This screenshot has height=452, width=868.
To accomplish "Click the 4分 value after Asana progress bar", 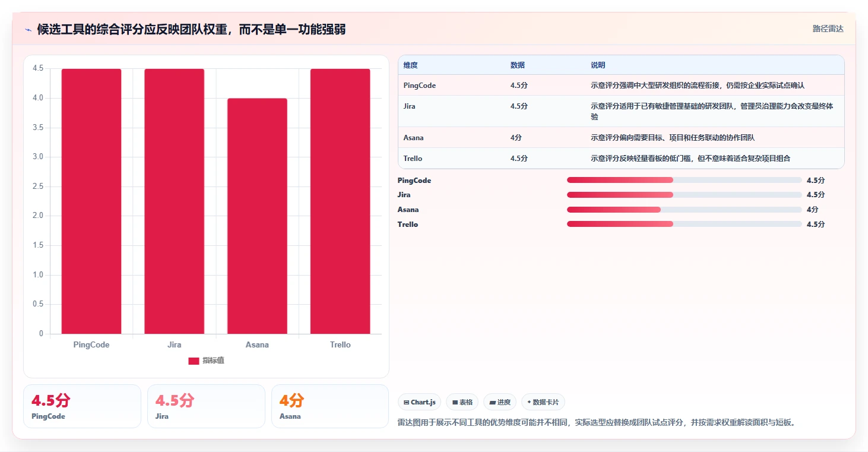I will click(812, 210).
